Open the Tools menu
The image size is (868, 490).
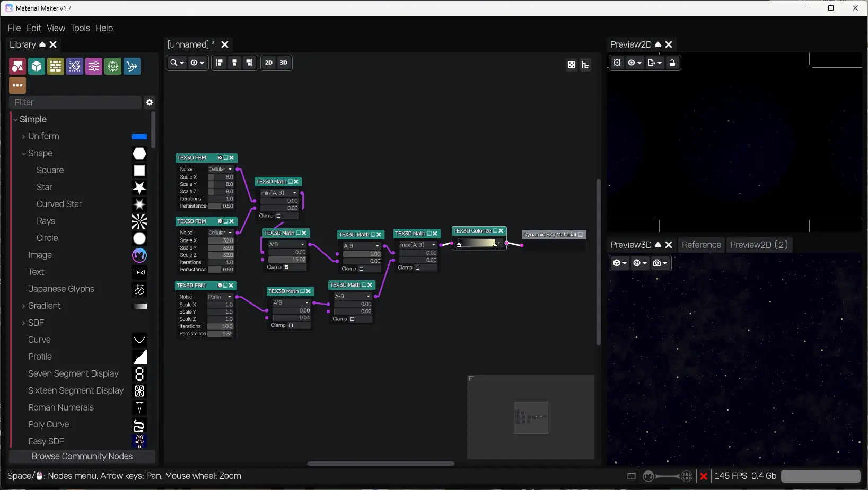pyautogui.click(x=80, y=28)
